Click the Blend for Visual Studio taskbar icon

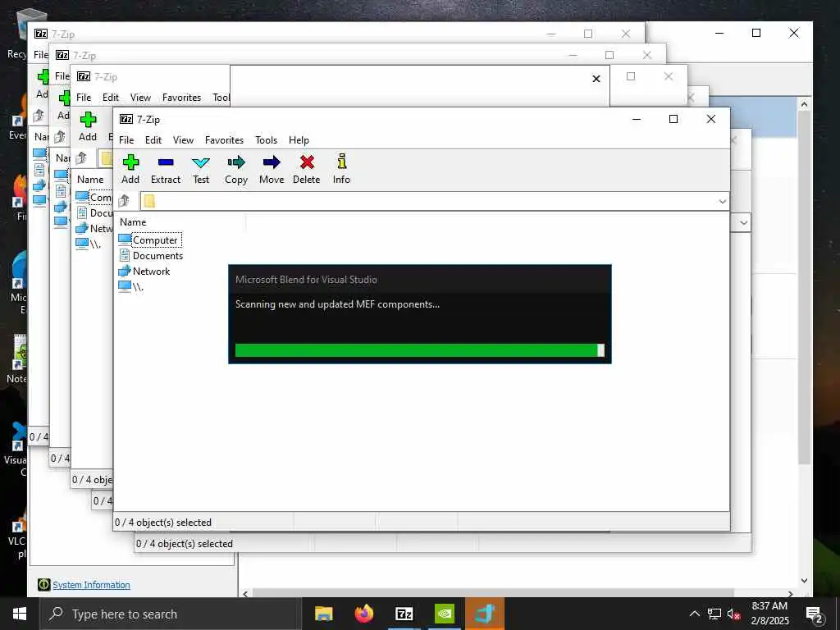(484, 614)
